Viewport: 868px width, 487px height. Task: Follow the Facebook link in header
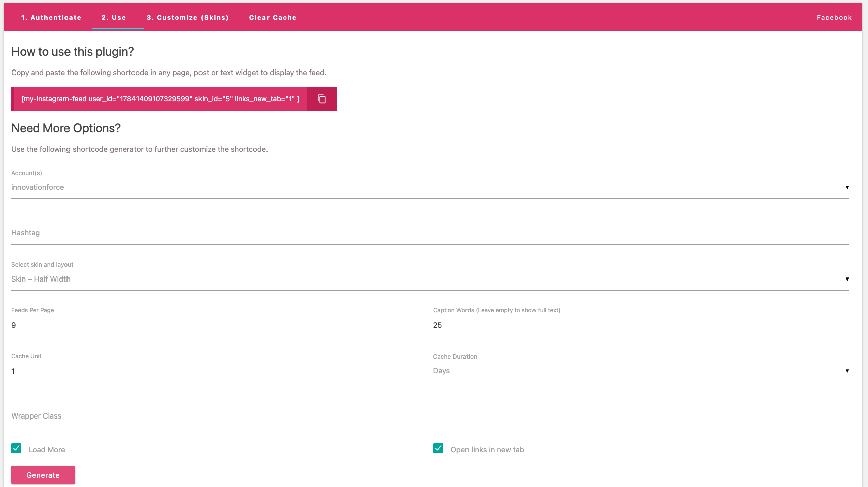834,17
